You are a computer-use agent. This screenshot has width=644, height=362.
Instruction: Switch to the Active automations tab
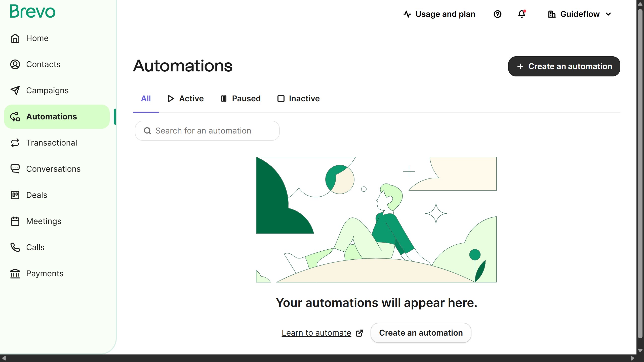[x=186, y=99]
